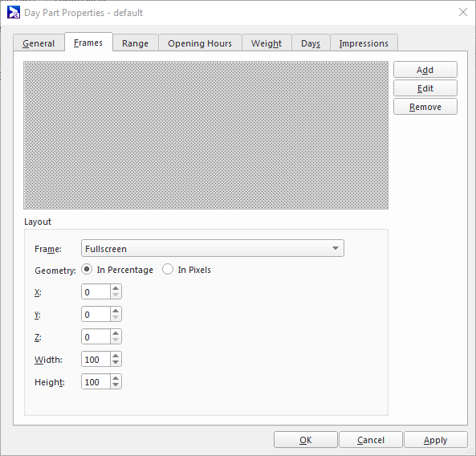The height and width of the screenshot is (456, 476).
Task: Switch to the General tab
Action: pyautogui.click(x=39, y=43)
